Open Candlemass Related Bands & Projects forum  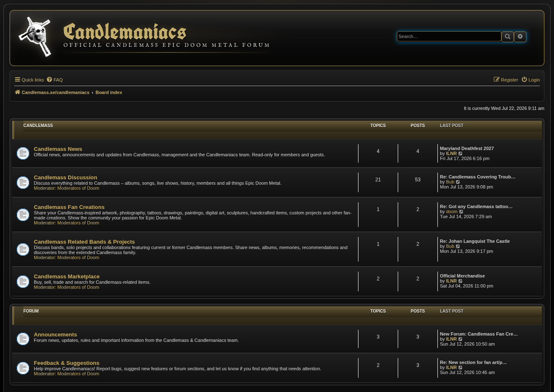(84, 242)
